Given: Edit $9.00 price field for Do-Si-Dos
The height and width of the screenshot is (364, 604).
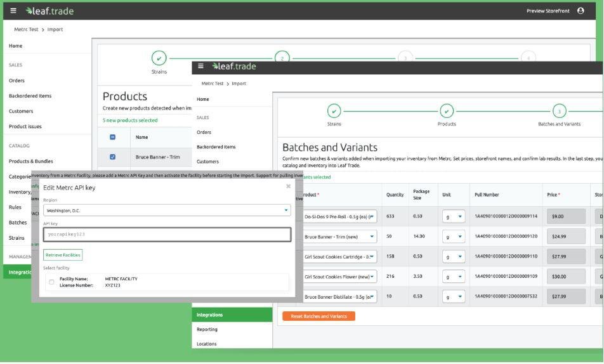Looking at the screenshot, I should [x=566, y=216].
